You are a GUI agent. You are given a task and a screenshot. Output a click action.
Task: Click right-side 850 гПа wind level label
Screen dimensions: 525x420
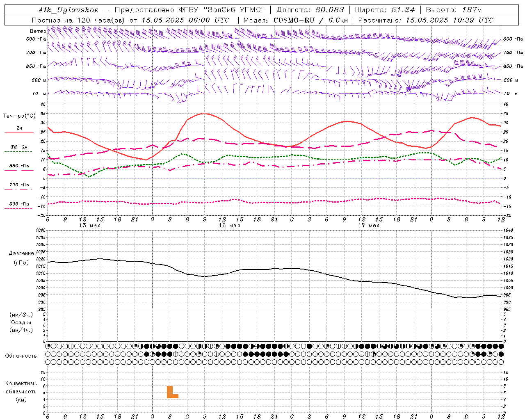click(x=513, y=66)
